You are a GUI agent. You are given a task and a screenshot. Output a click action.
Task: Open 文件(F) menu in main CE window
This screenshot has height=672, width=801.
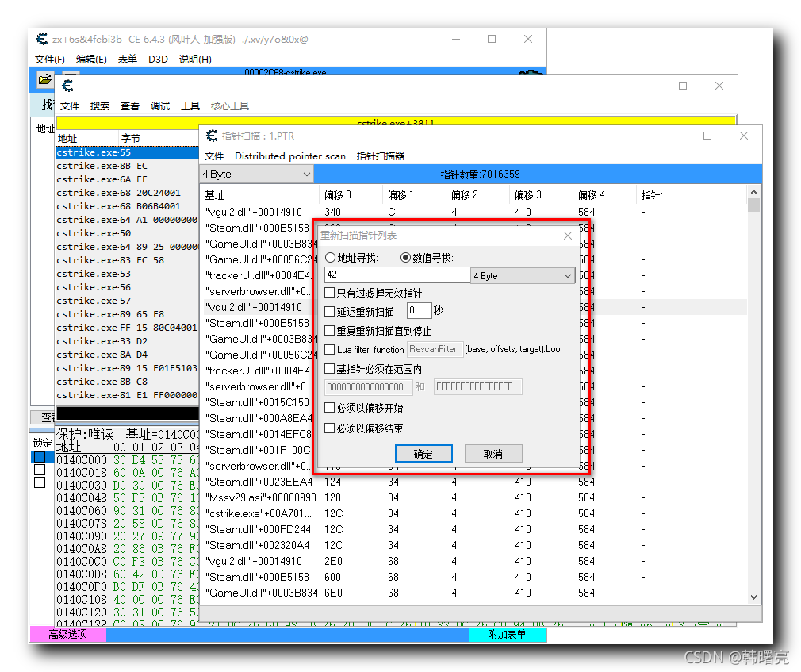tap(49, 60)
